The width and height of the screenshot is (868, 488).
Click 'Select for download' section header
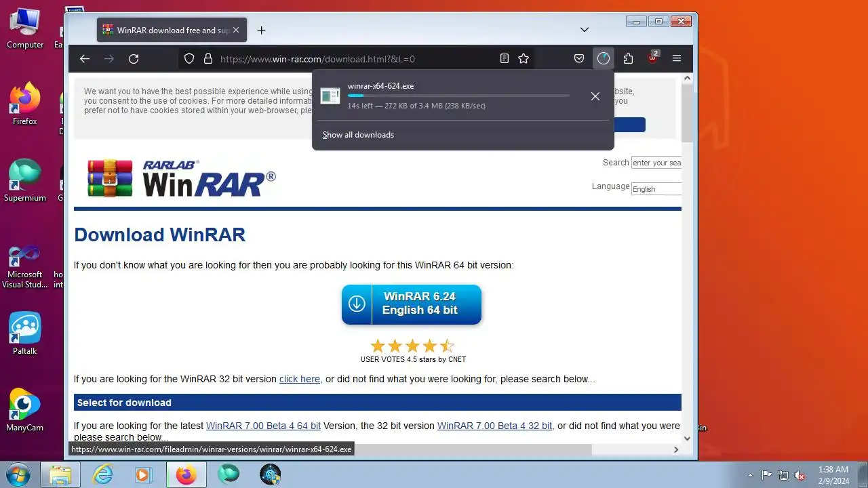tap(124, 403)
